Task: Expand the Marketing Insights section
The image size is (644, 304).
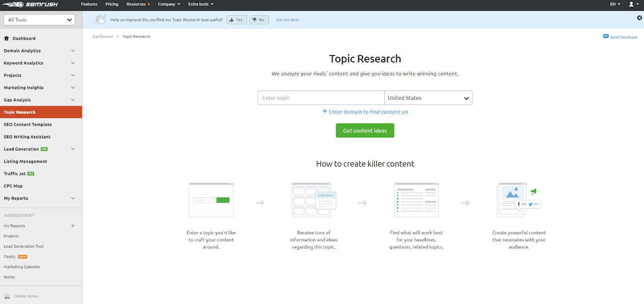Action: tap(73, 88)
